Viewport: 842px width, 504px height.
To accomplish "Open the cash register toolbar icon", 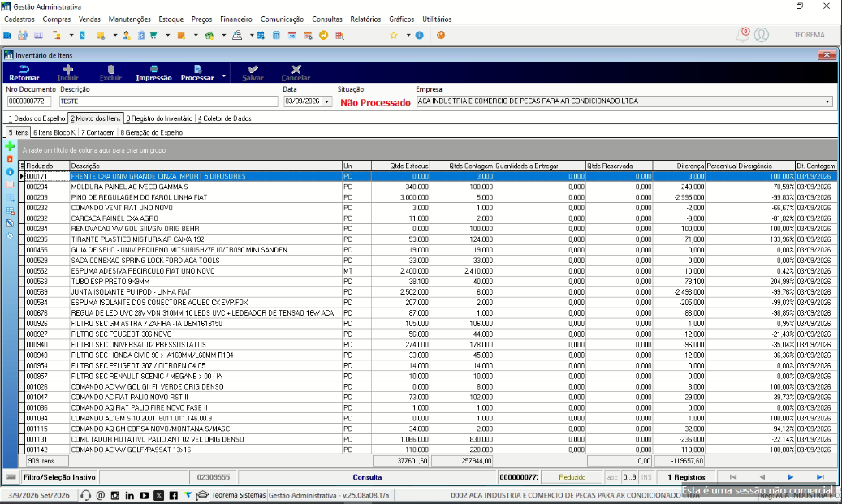I will pyautogui.click(x=237, y=36).
